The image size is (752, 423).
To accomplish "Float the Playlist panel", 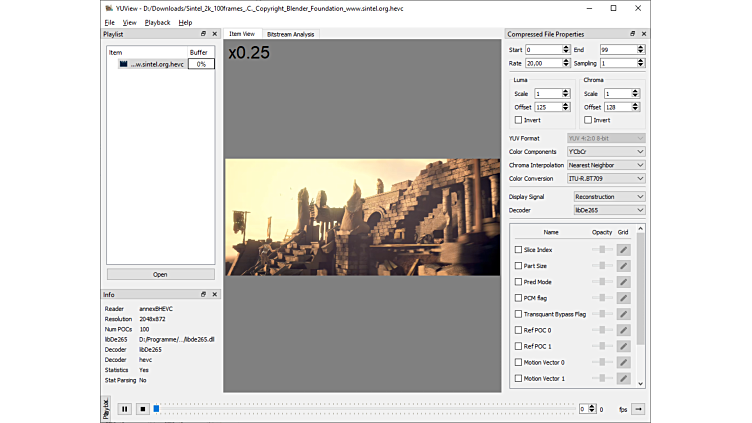I will [203, 34].
